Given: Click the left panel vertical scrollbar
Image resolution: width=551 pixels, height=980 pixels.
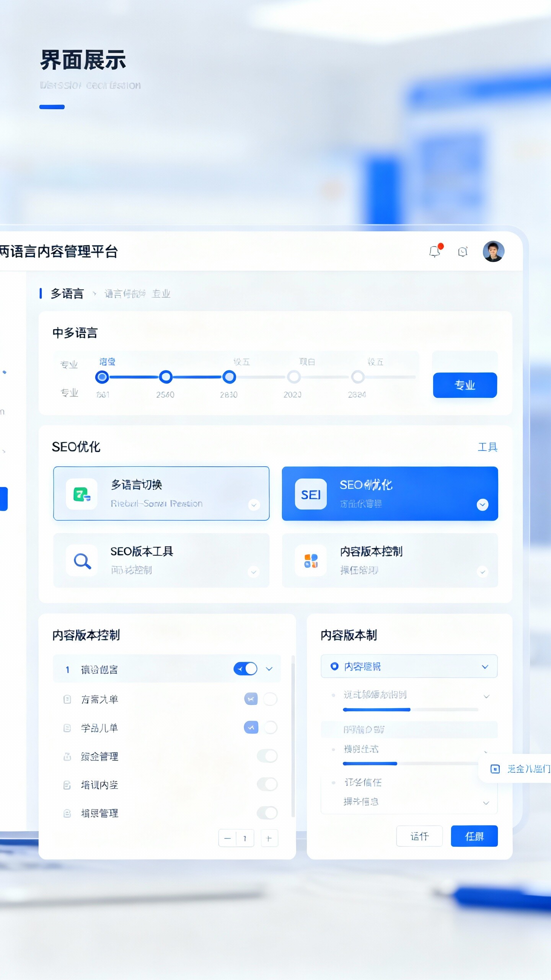Looking at the screenshot, I should 293,736.
